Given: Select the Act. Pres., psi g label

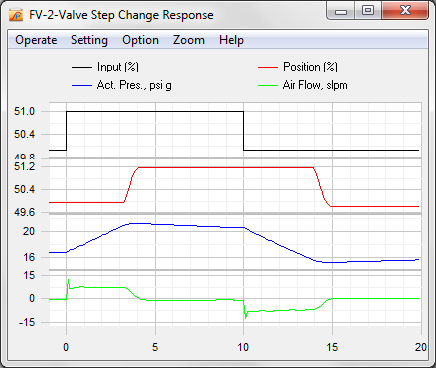Looking at the screenshot, I should pos(134,85).
